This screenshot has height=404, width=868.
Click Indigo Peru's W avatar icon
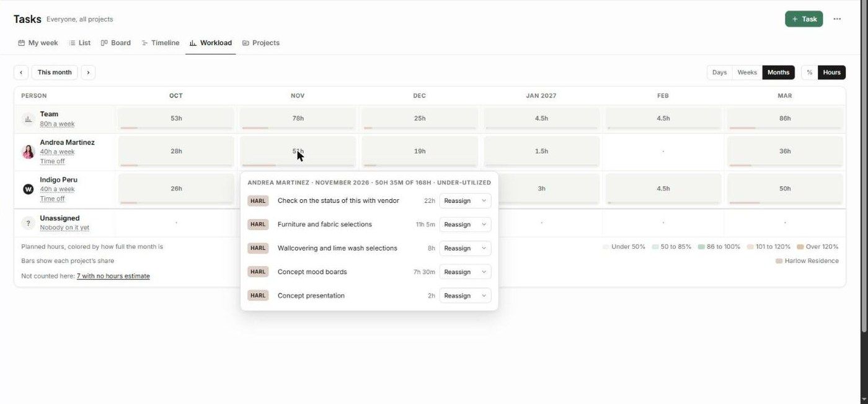coord(28,189)
